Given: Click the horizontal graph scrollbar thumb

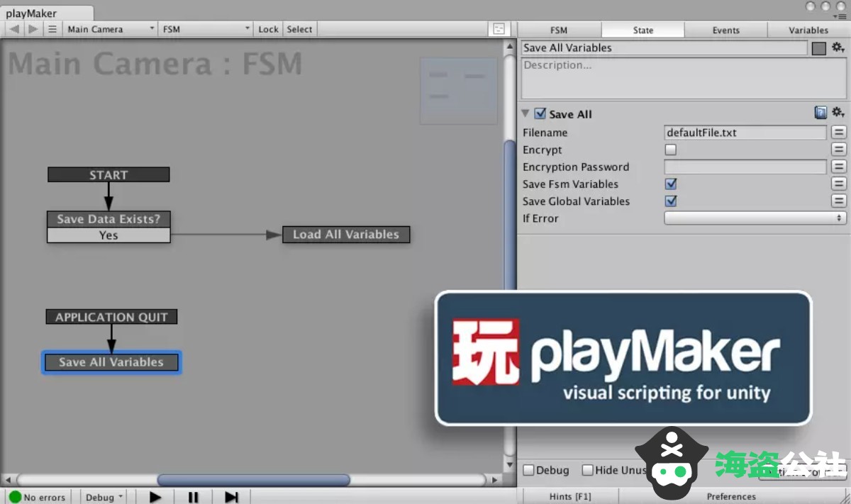Looking at the screenshot, I should [254, 480].
